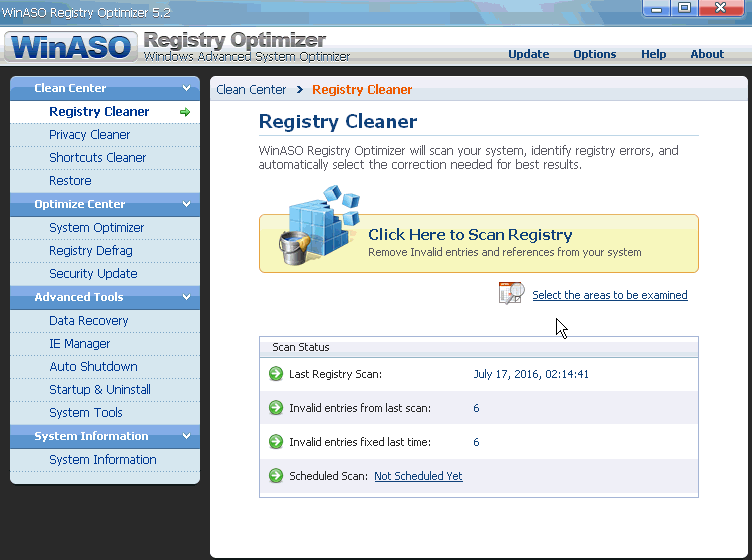Collapse the Advanced Tools section
This screenshot has height=560, width=752.
(x=186, y=297)
